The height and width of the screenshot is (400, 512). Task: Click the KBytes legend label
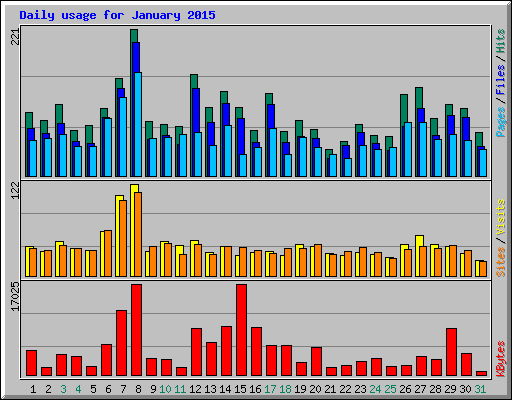[x=501, y=359]
